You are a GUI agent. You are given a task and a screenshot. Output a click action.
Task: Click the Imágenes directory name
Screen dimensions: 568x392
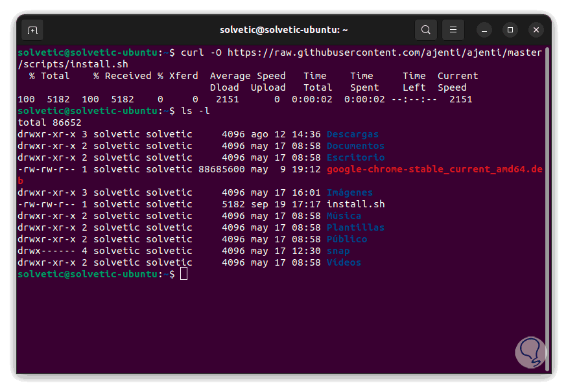point(349,192)
